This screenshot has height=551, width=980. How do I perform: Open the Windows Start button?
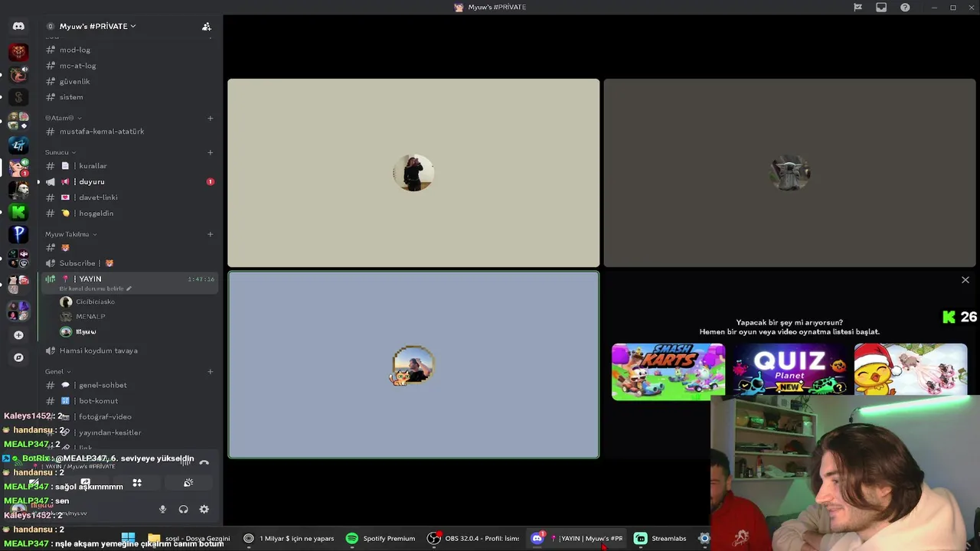pos(129,539)
